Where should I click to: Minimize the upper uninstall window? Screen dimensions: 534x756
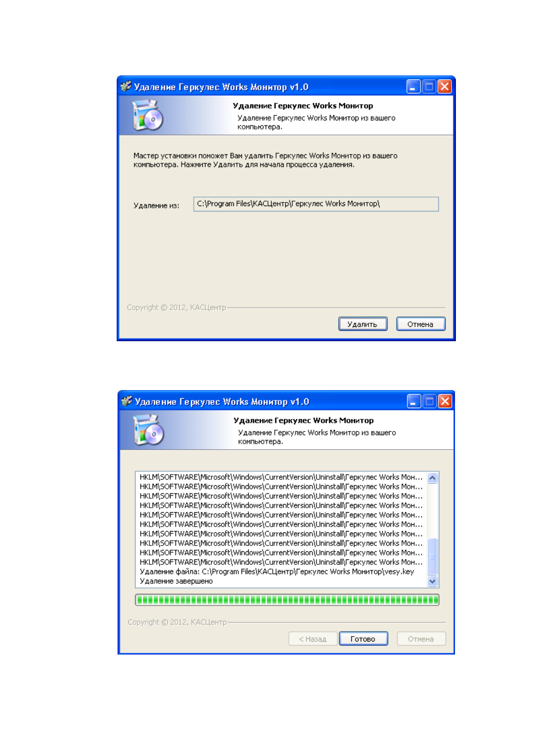click(413, 87)
